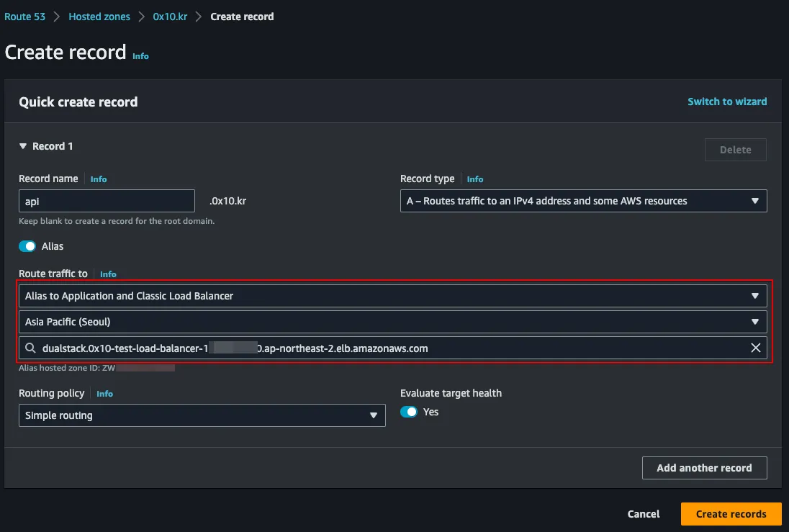Clear the load balancer search field
Screen dimensions: 789x532
(755, 348)
